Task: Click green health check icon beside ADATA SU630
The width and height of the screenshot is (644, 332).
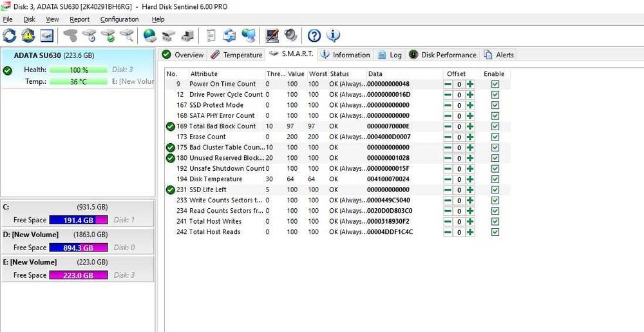Action: coord(7,71)
